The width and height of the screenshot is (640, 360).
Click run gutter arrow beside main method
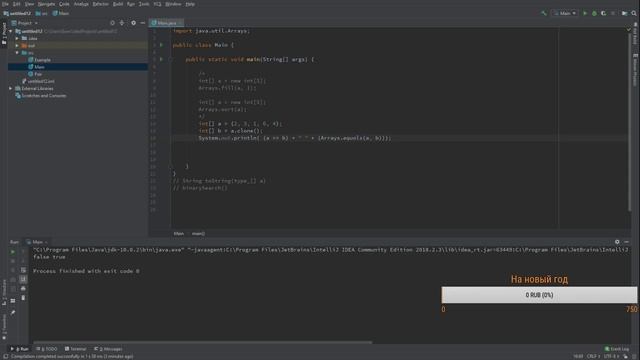pyautogui.click(x=161, y=59)
